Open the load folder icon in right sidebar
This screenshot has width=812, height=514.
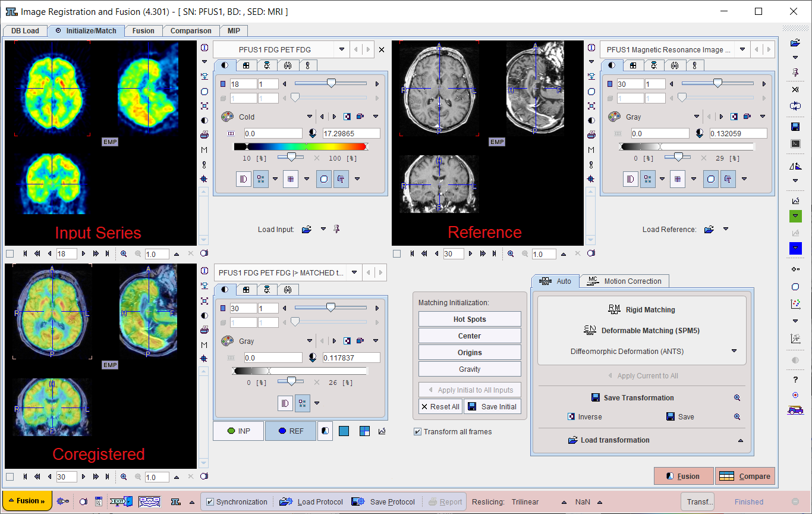[x=795, y=43]
